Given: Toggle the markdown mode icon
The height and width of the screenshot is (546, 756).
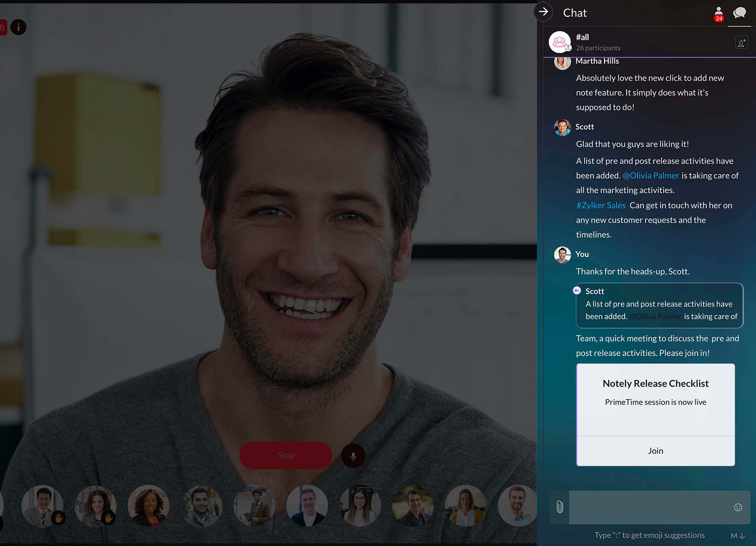Looking at the screenshot, I should pyautogui.click(x=738, y=535).
